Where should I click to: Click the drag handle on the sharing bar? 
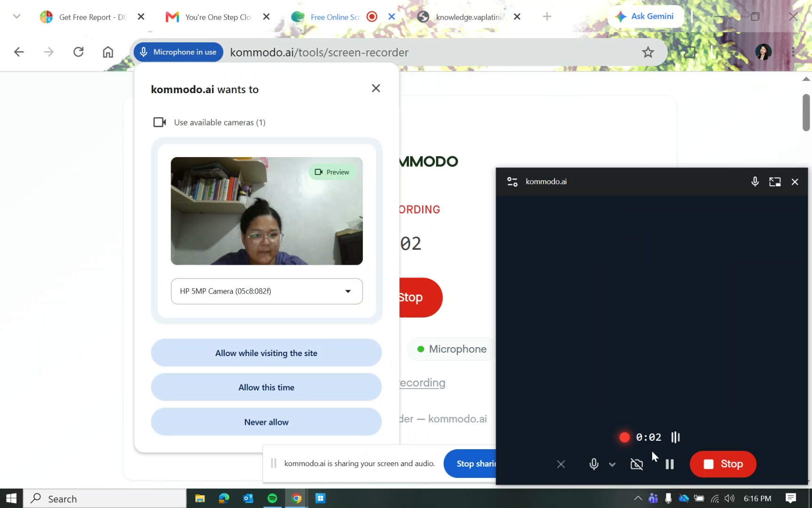[273, 463]
